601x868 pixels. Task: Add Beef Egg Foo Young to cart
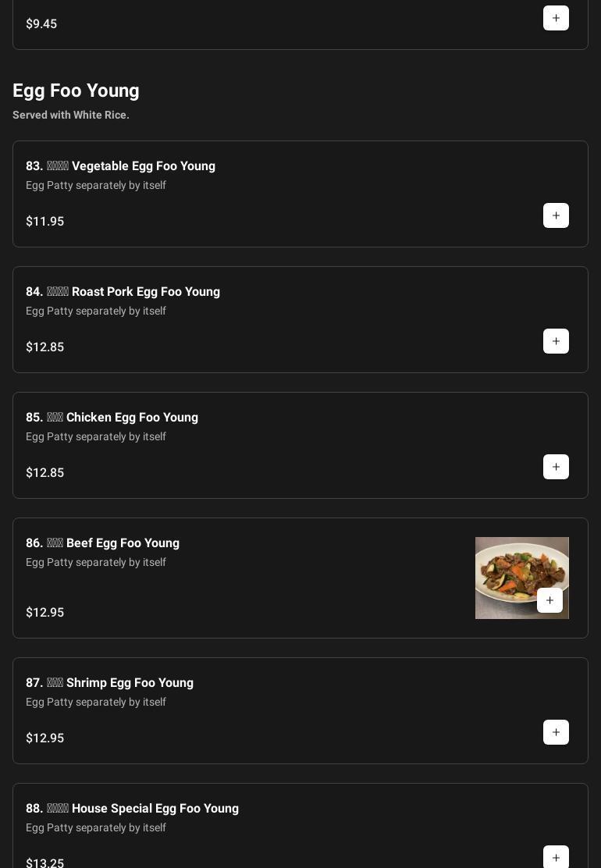549,600
